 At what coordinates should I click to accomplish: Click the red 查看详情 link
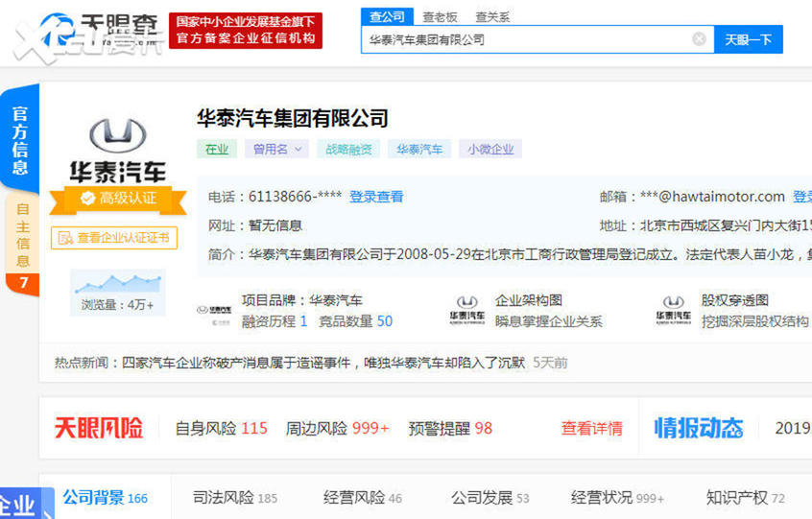coord(592,429)
